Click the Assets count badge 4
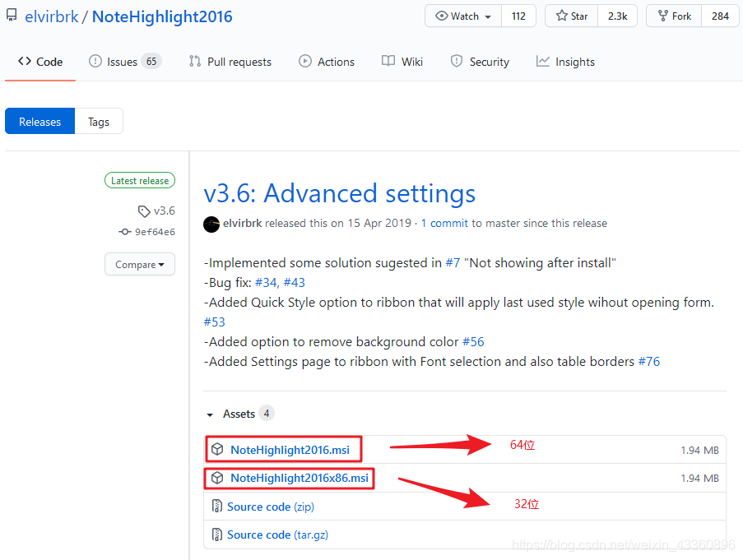Image resolution: width=743 pixels, height=560 pixels. point(267,414)
